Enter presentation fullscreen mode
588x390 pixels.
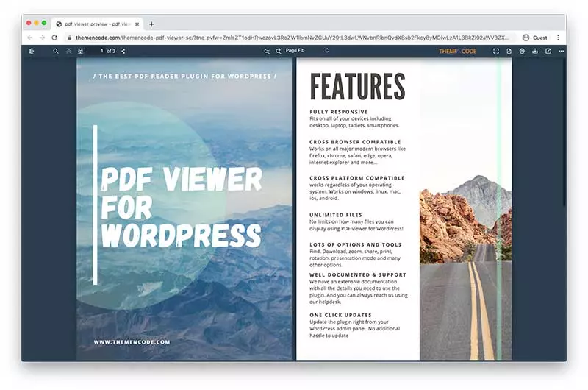(x=496, y=51)
